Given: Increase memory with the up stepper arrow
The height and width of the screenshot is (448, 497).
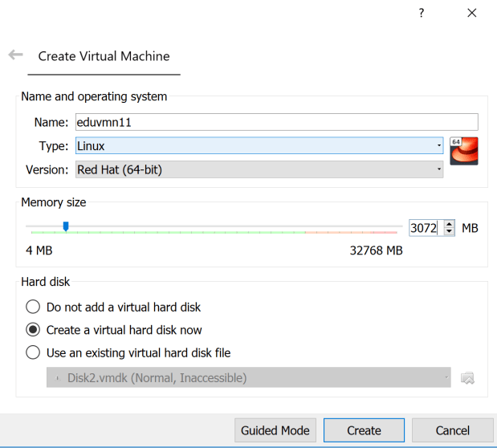Looking at the screenshot, I should [x=450, y=224].
